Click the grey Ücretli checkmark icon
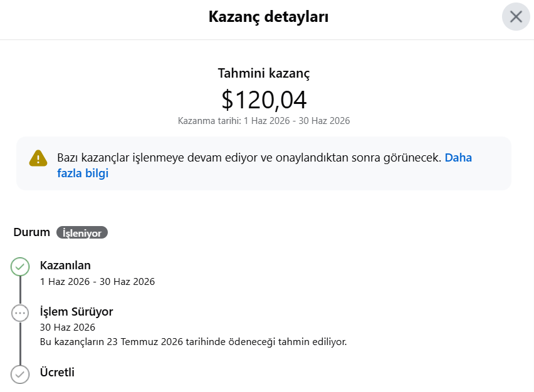 (x=20, y=374)
